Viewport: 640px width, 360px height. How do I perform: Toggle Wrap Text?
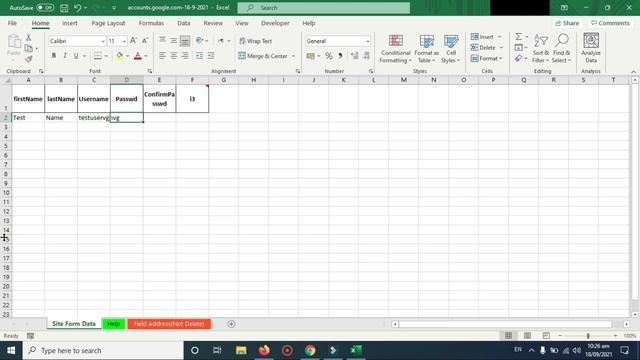click(256, 41)
